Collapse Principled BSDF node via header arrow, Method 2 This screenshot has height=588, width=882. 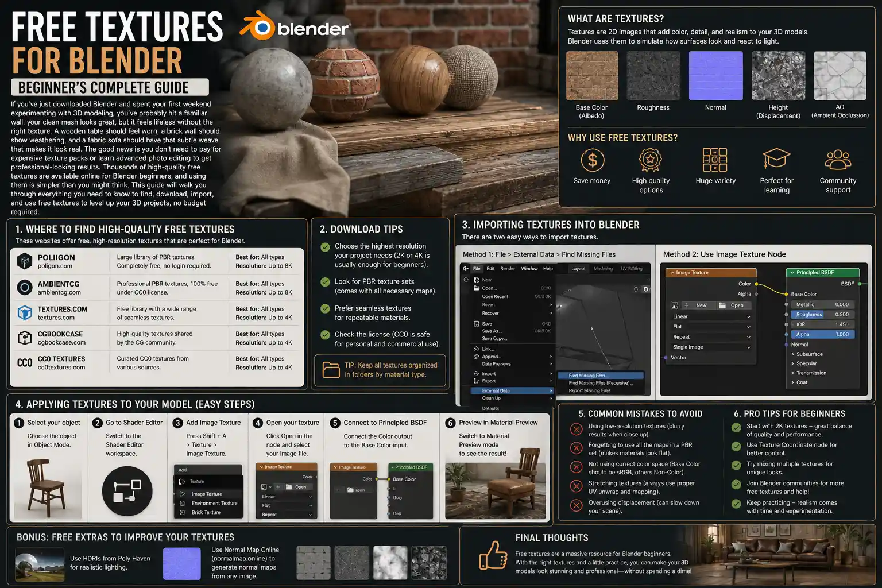792,273
